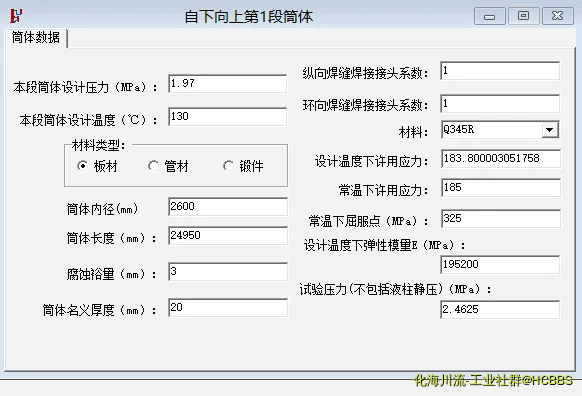
Task: Click the 本段筒体设计温度（℃） label
Action: [89, 120]
